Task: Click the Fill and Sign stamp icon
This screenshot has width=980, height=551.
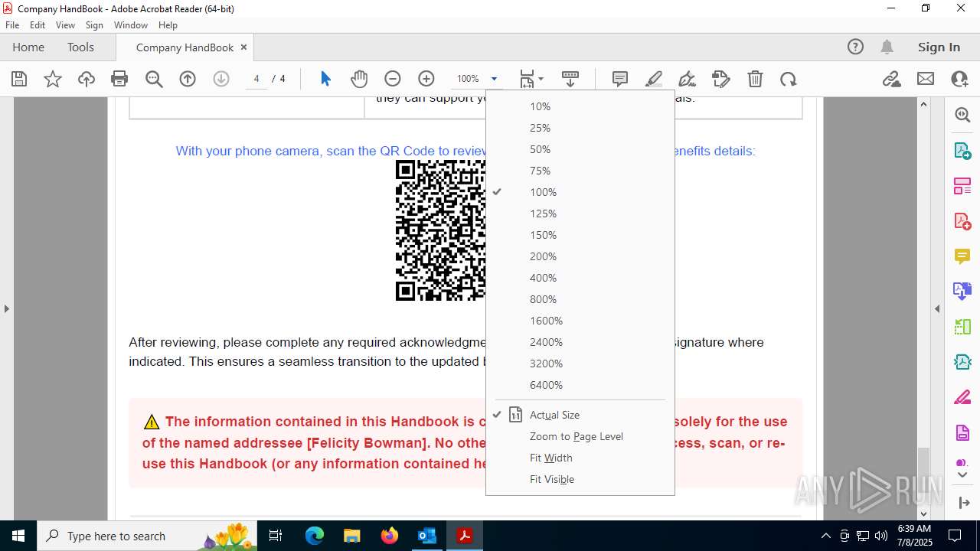Action: point(721,79)
